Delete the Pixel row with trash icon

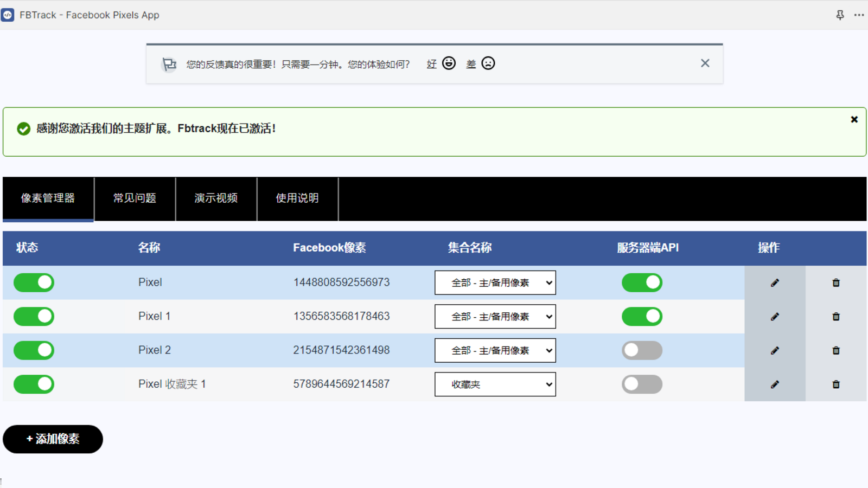click(x=836, y=282)
